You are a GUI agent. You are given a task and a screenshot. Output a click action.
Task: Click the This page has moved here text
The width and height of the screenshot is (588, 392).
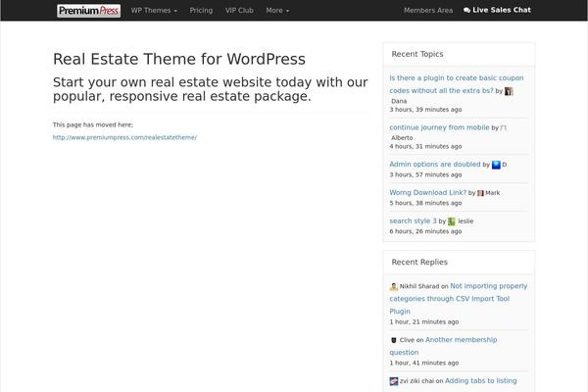click(x=93, y=124)
